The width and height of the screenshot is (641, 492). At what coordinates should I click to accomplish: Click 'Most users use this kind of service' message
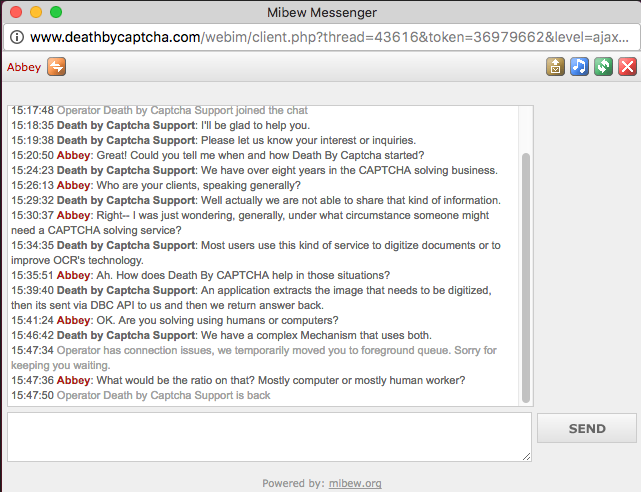point(256,253)
